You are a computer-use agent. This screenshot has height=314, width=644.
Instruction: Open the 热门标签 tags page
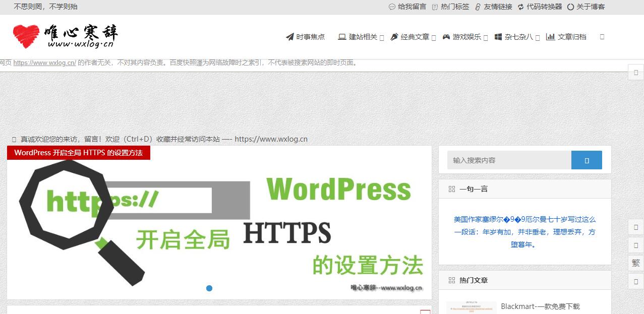450,7
